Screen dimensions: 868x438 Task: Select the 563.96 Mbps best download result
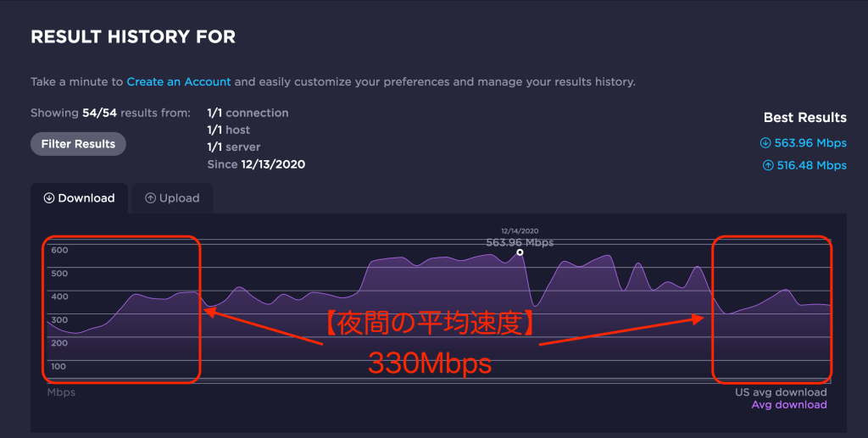pyautogui.click(x=810, y=143)
